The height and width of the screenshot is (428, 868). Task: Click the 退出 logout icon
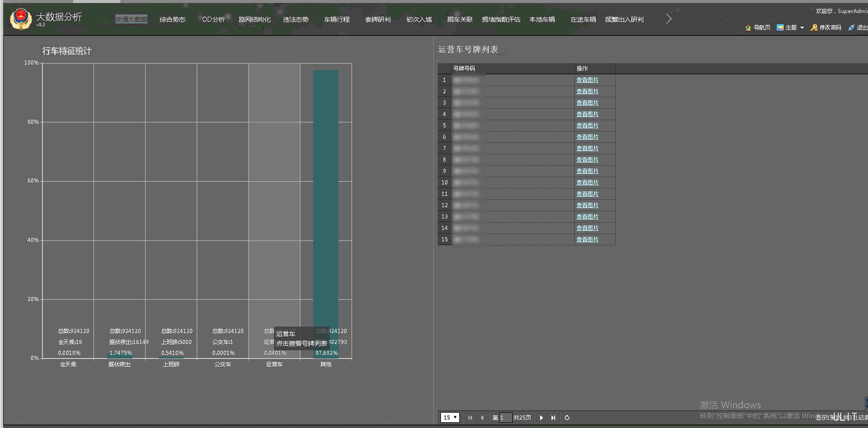coord(851,28)
